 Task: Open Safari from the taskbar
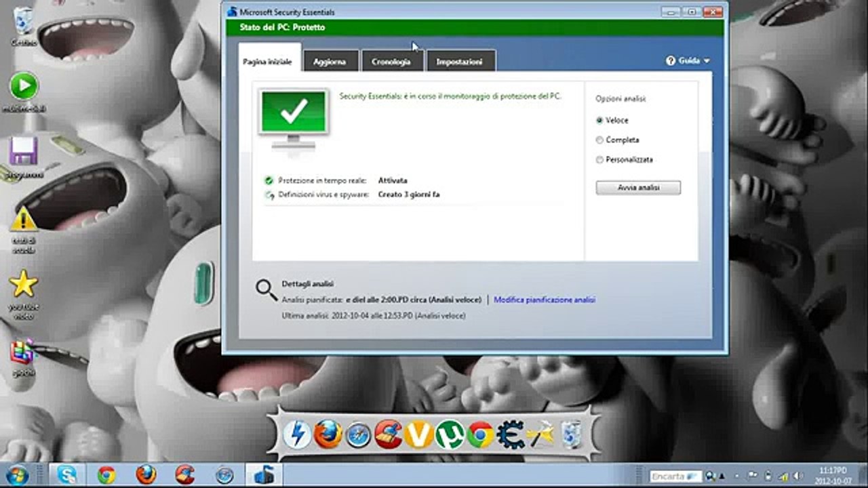tap(224, 474)
